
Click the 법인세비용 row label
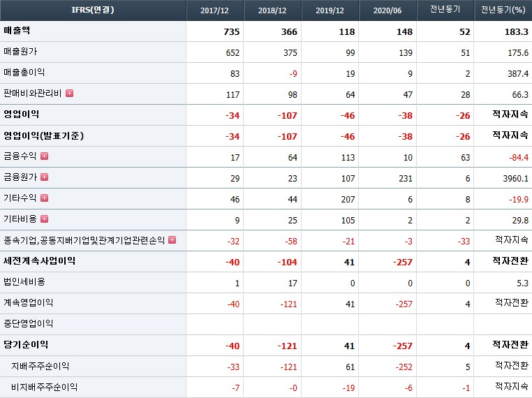pos(24,282)
